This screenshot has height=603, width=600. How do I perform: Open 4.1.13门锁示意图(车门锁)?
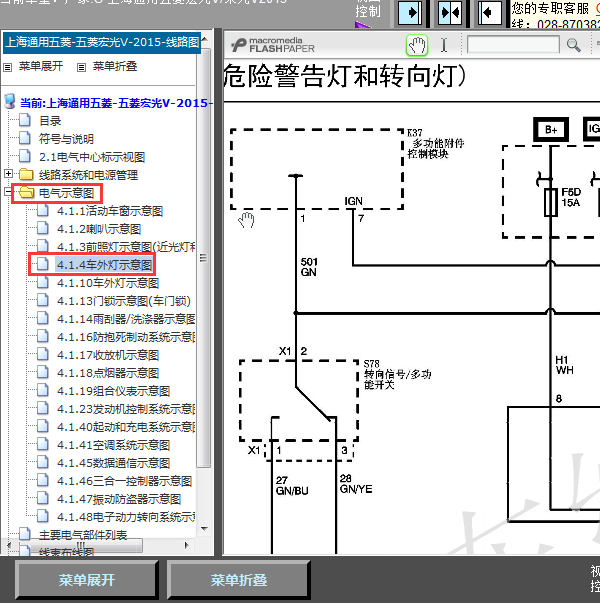(124, 301)
